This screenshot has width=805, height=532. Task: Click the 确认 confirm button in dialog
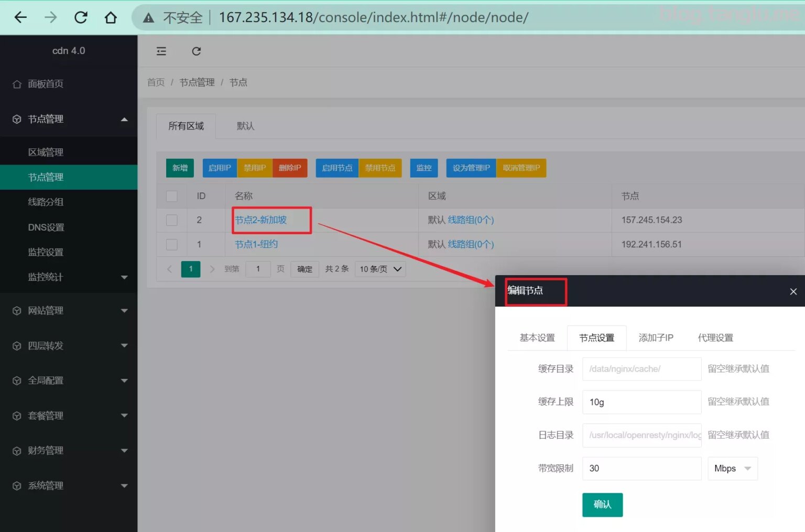point(602,504)
